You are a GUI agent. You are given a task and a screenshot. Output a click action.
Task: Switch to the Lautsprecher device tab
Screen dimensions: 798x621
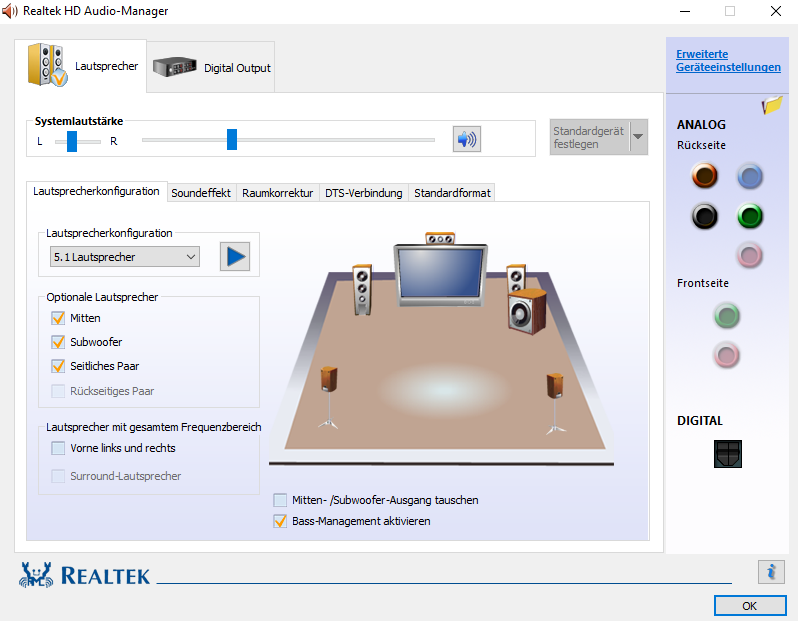81,66
